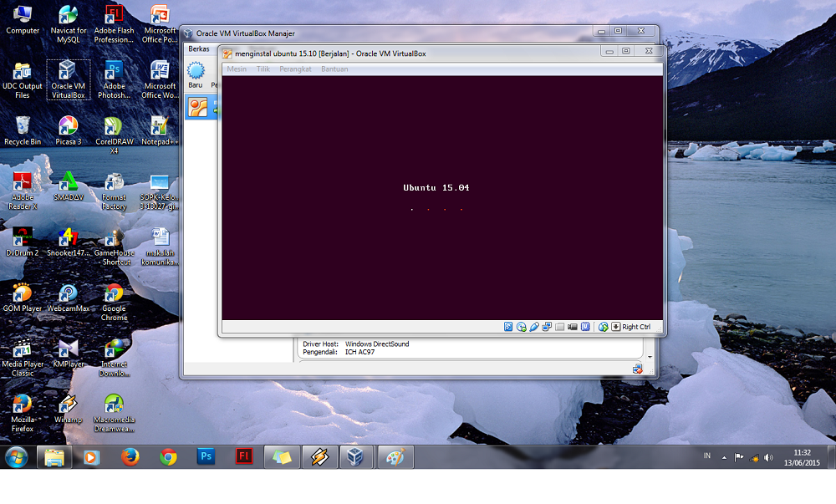The width and height of the screenshot is (836, 504).
Task: Click the 'ICH AC97' controller value in Manager
Action: (359, 352)
